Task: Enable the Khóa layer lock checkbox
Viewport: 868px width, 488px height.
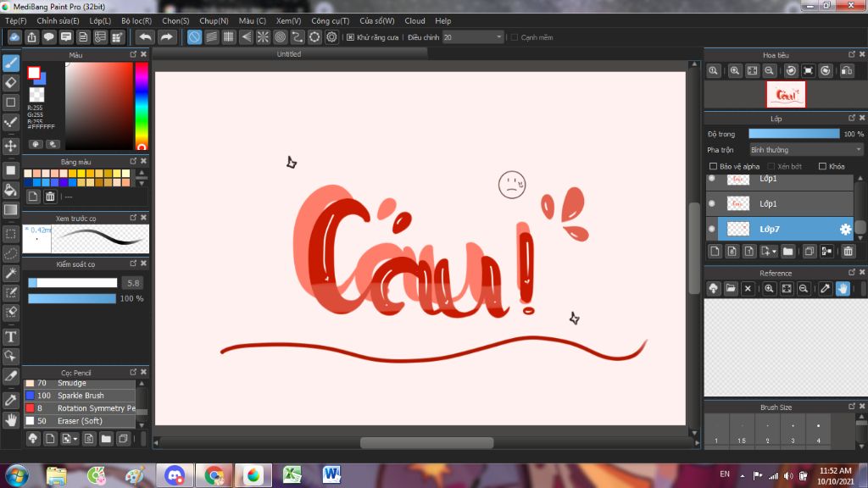Action: 822,166
